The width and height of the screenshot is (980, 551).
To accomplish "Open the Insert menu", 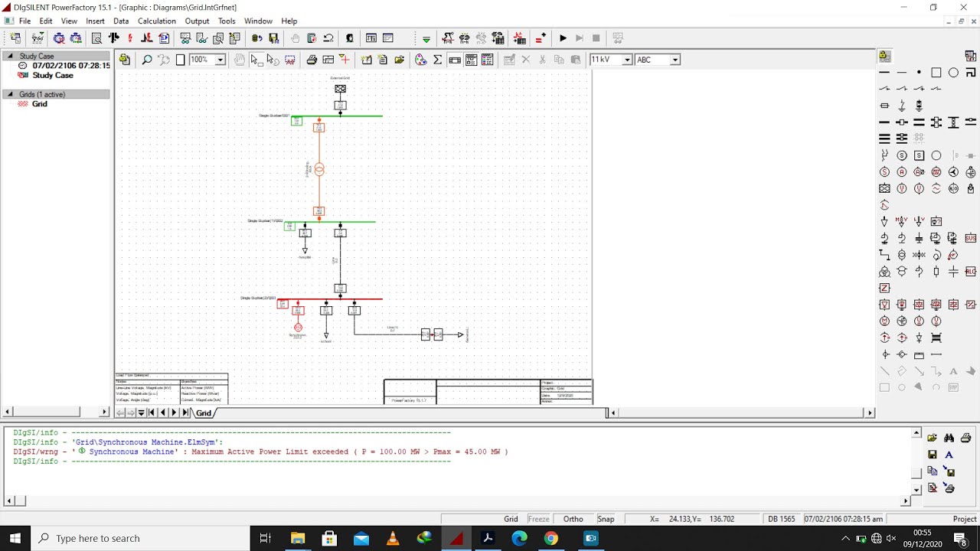I will pos(96,21).
